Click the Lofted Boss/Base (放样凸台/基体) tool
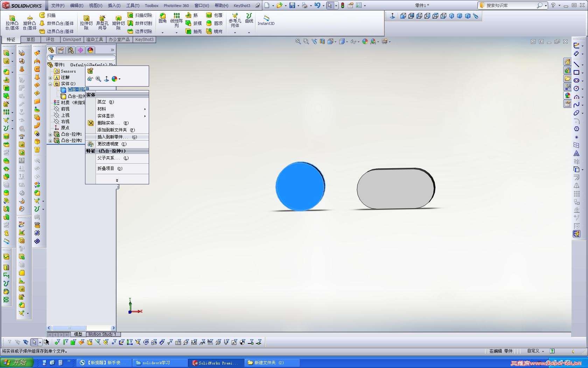Image resolution: width=588 pixels, height=368 pixels. point(57,23)
